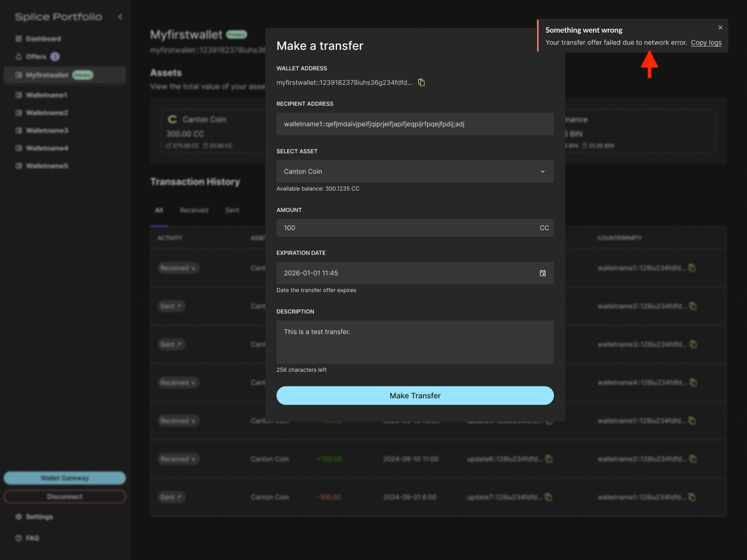Copy counterparty address in first transaction row
747x560 pixels.
click(692, 268)
